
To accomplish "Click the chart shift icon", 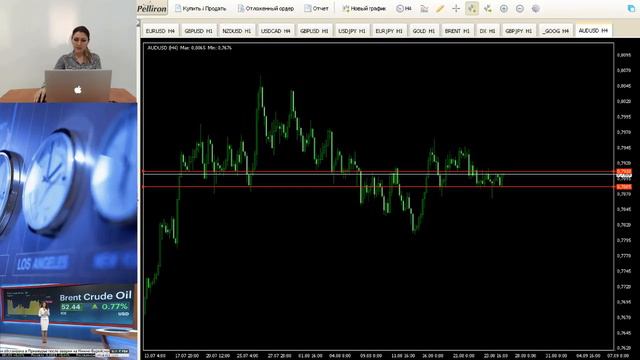I will [488, 8].
